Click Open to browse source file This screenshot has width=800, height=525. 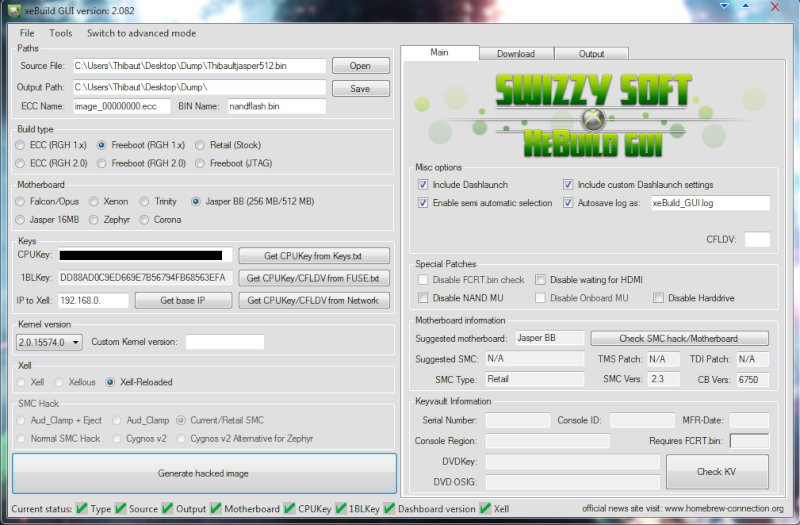tap(360, 66)
